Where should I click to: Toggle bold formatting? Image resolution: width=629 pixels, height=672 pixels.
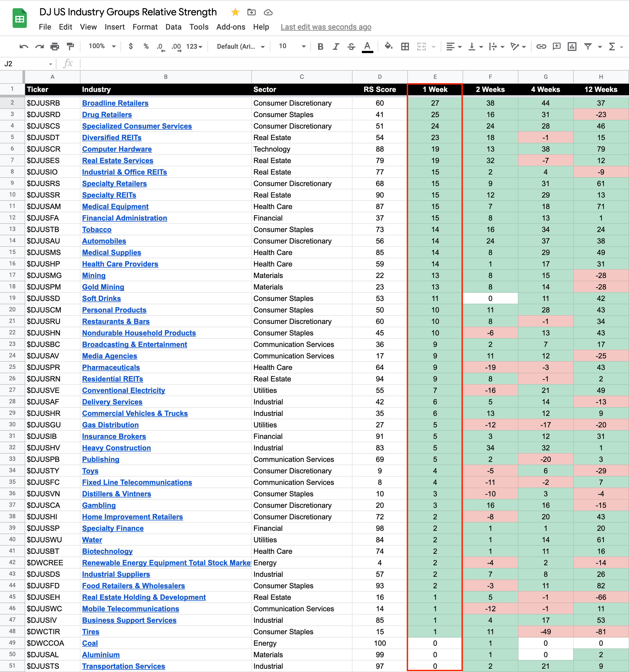(x=320, y=47)
